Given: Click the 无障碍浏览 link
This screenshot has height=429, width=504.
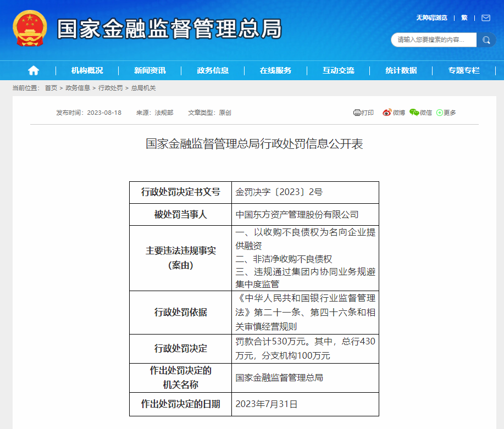Looking at the screenshot, I should (x=431, y=18).
